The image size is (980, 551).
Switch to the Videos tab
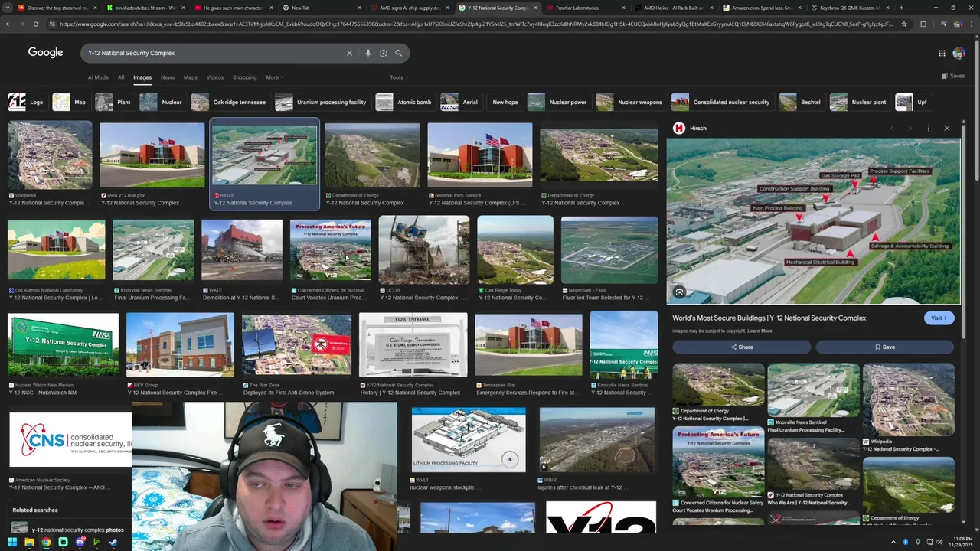[214, 77]
